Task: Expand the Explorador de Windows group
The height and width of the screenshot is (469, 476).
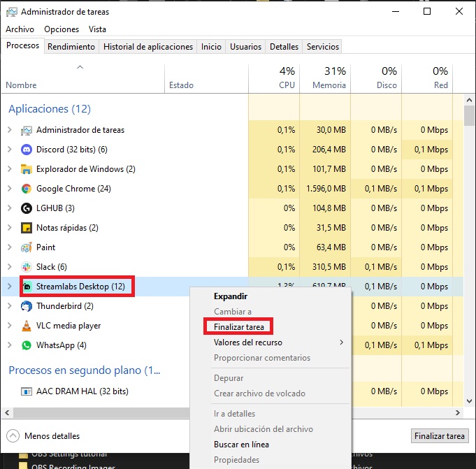Action: pyautogui.click(x=9, y=169)
